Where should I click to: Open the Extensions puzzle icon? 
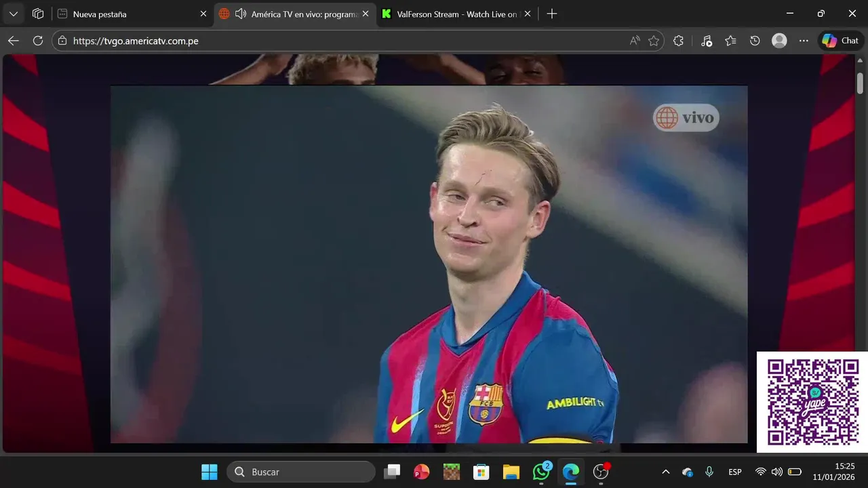[678, 41]
